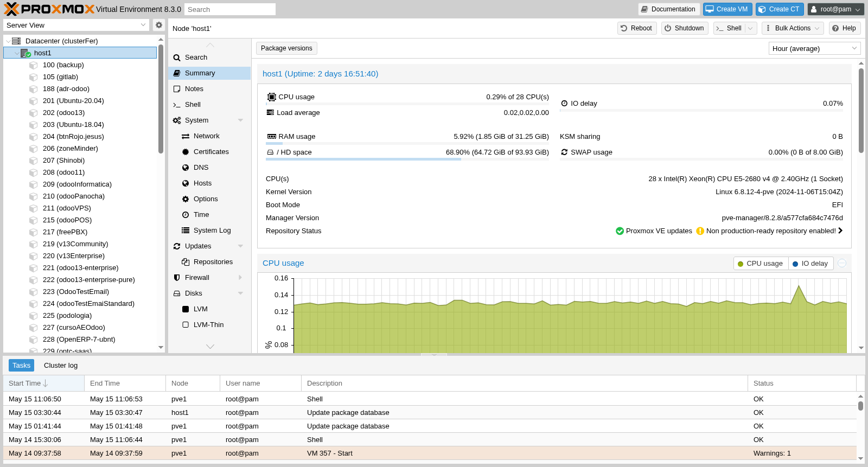The width and height of the screenshot is (868, 467).
Task: Click the RAM usage progress bar
Action: [407, 144]
